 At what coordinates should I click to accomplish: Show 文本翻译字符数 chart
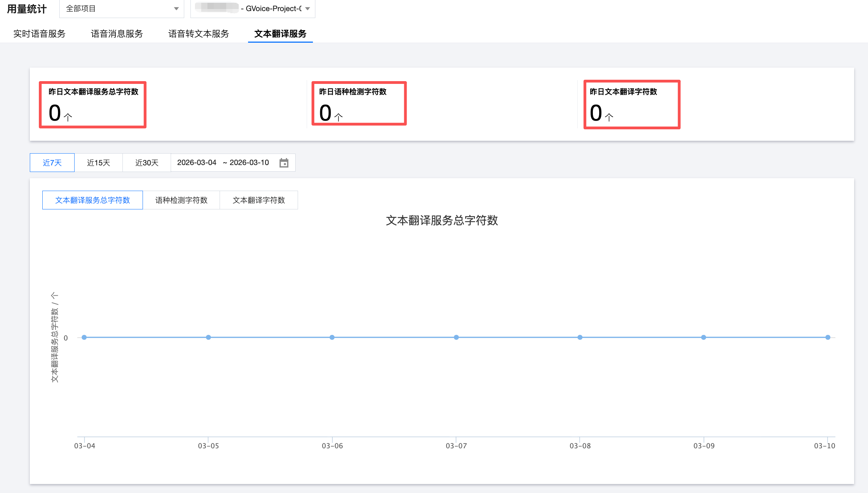click(x=259, y=200)
